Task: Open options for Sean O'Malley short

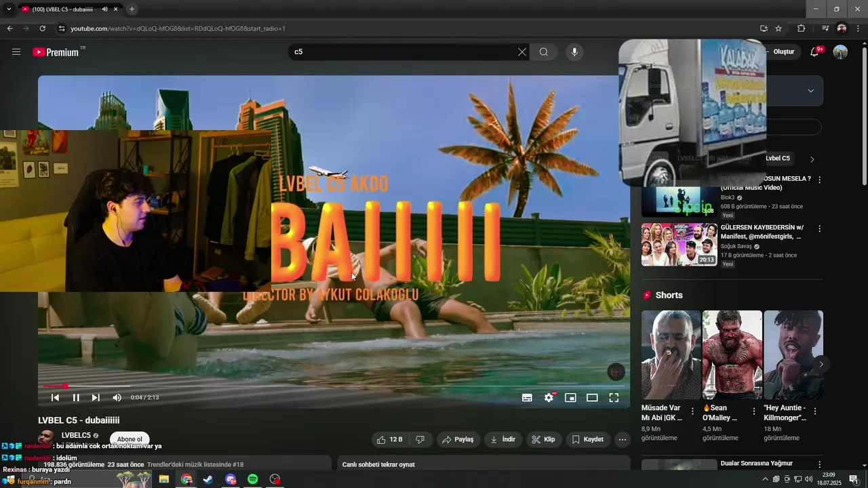Action: [x=754, y=411]
